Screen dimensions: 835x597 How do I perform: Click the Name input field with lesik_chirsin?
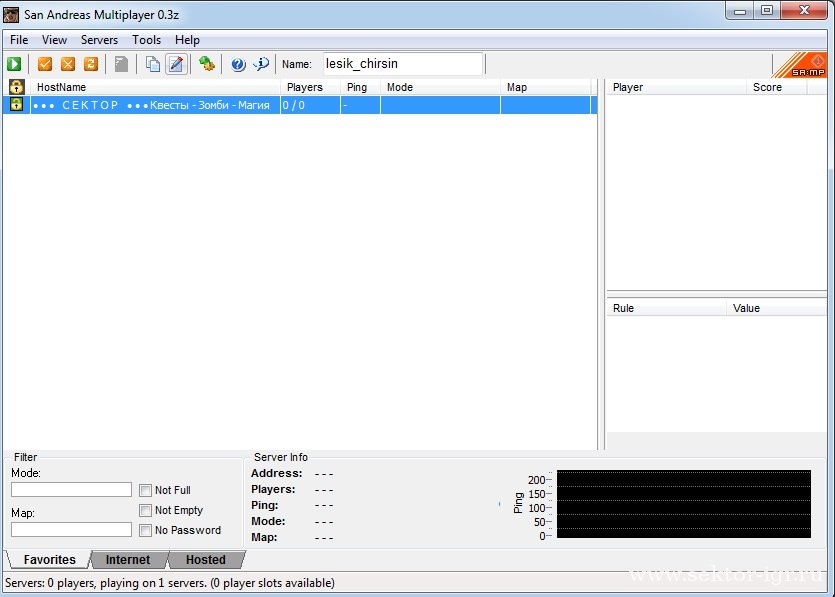pos(403,64)
